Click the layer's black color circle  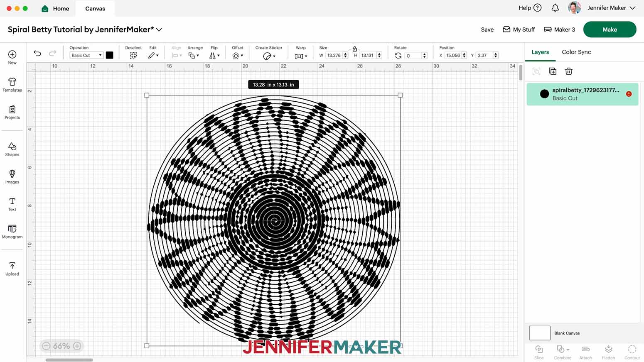(x=544, y=94)
